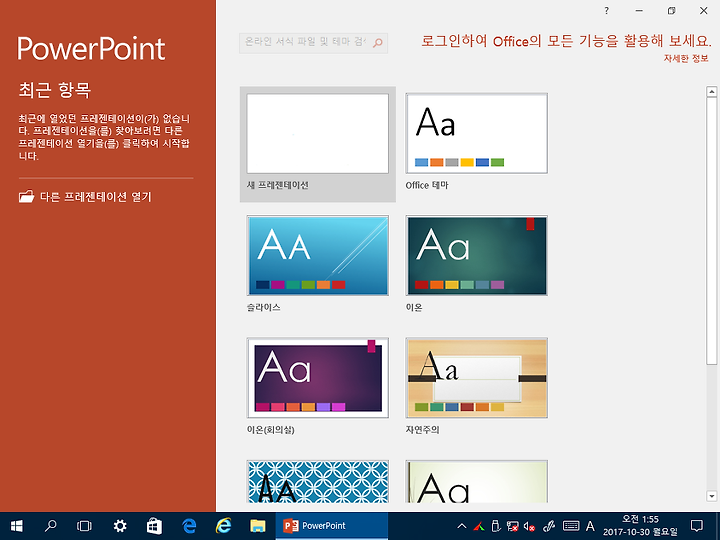This screenshot has height=540, width=720.
Task: Click the 로그인하여 Office sign-in message
Action: coord(566,41)
